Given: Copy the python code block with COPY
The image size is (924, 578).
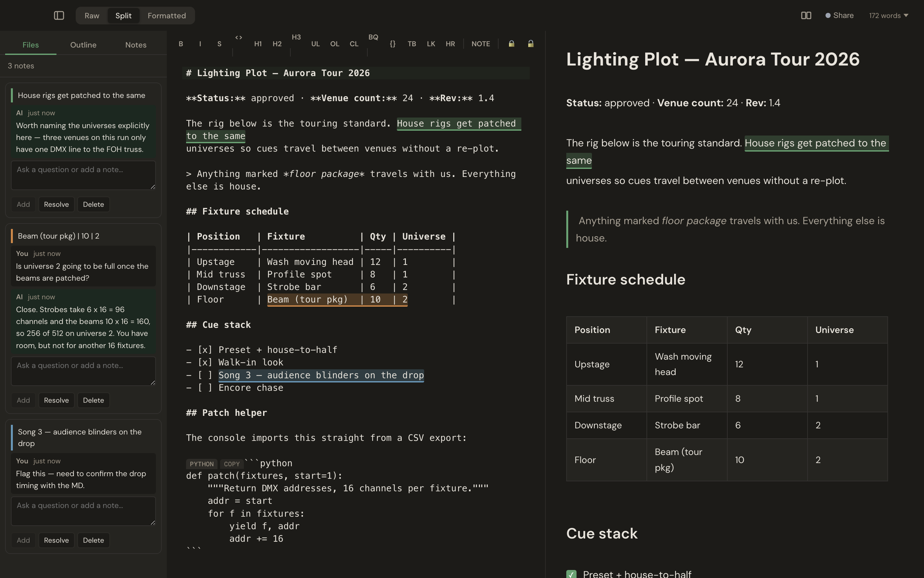Looking at the screenshot, I should (232, 464).
